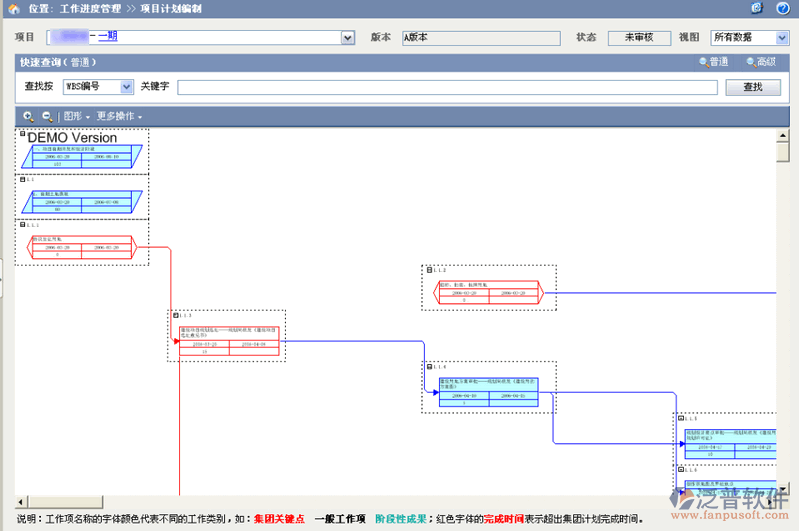799x531 pixels.
Task: Collapse the 1.1 node group
Action: click(22, 179)
